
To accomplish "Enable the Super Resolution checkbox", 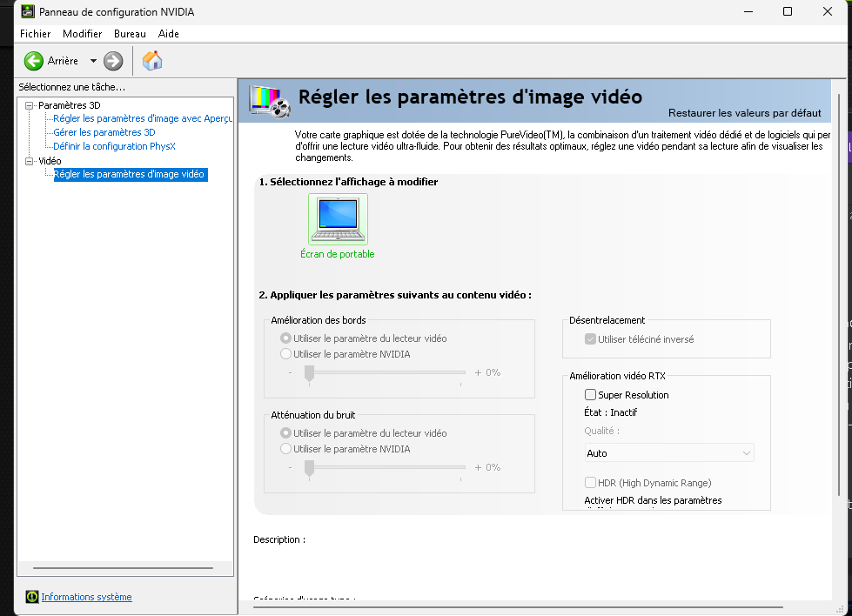I will pos(591,395).
